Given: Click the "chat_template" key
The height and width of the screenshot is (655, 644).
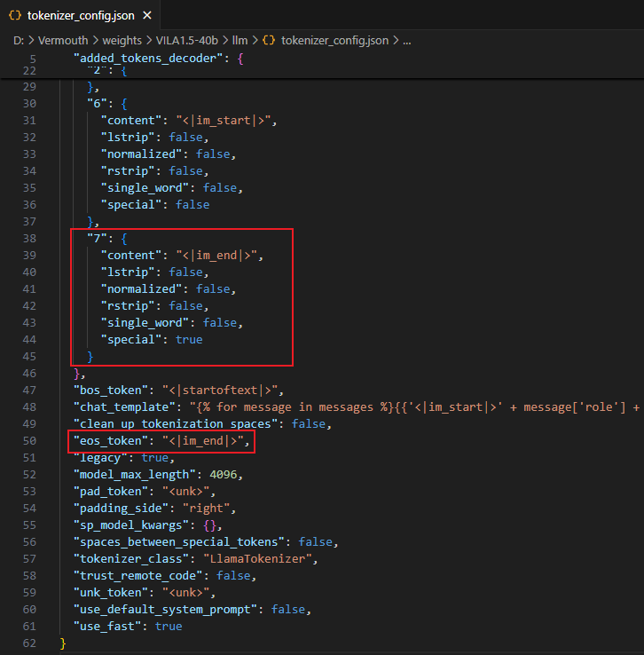Looking at the screenshot, I should coord(124,406).
